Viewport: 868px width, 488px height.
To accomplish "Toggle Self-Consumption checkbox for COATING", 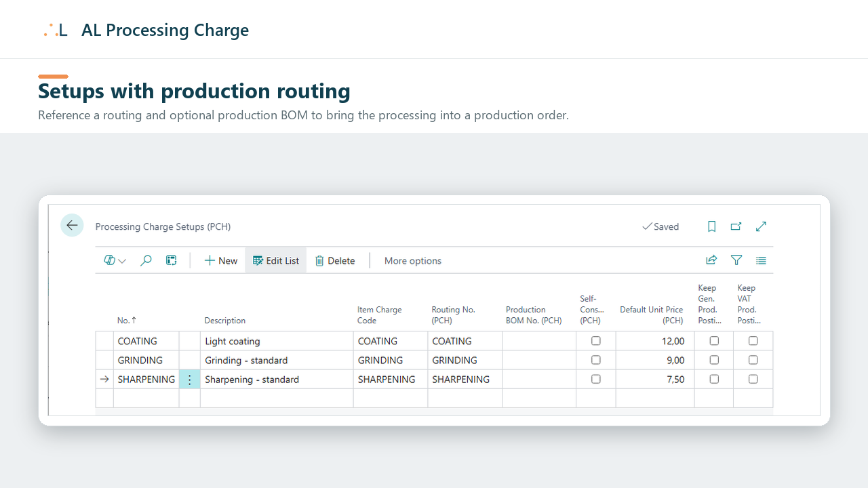I will click(596, 341).
